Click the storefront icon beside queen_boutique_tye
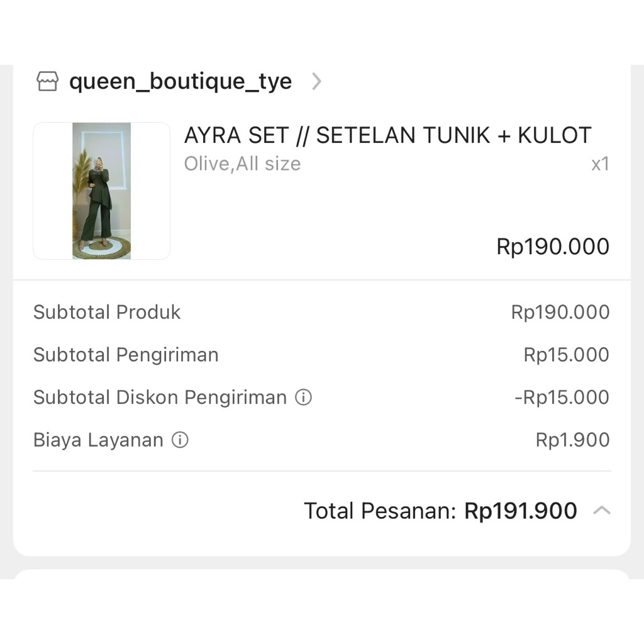 [x=48, y=81]
